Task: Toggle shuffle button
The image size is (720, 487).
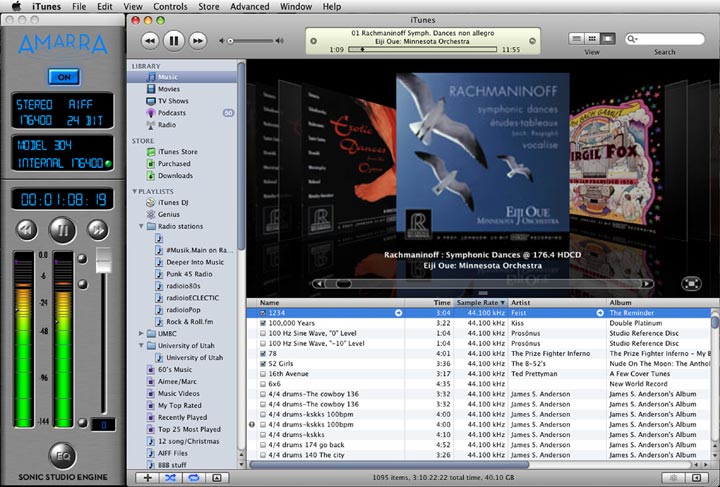Action: point(170,478)
